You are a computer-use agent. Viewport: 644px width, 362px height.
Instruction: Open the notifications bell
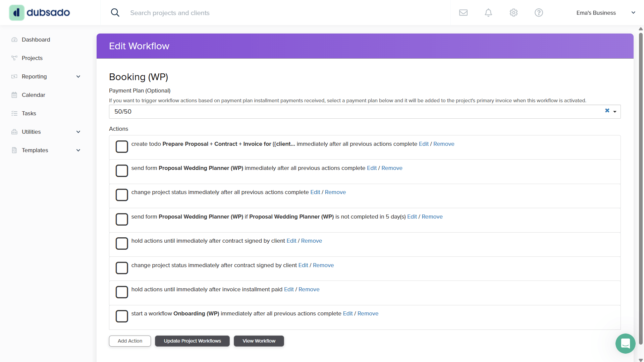(488, 12)
